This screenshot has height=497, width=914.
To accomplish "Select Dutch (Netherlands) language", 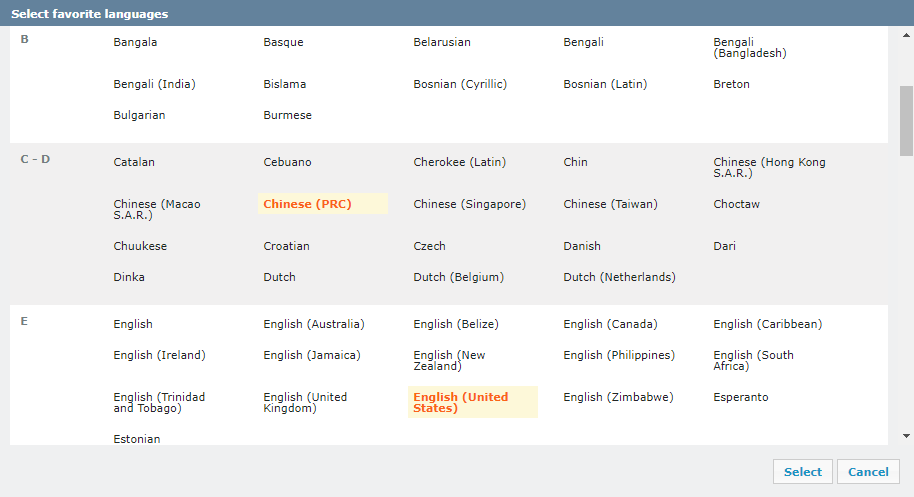I will coord(619,277).
